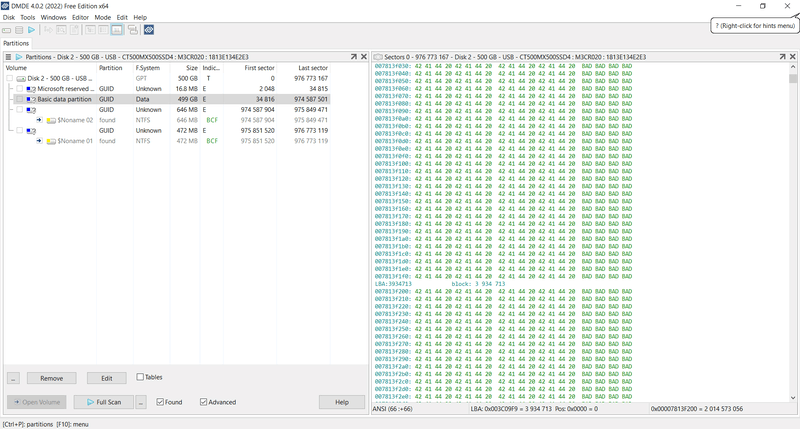Open Full Scan options ellipsis button
This screenshot has height=429, width=800.
[x=141, y=402]
